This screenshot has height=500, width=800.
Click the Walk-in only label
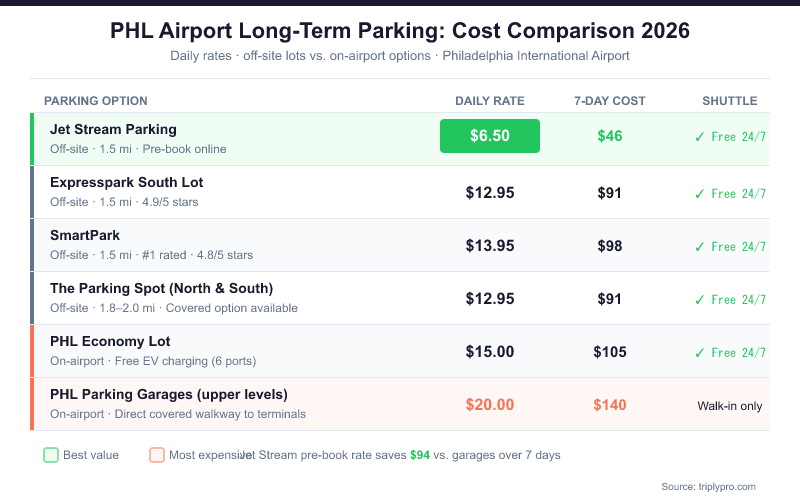730,406
